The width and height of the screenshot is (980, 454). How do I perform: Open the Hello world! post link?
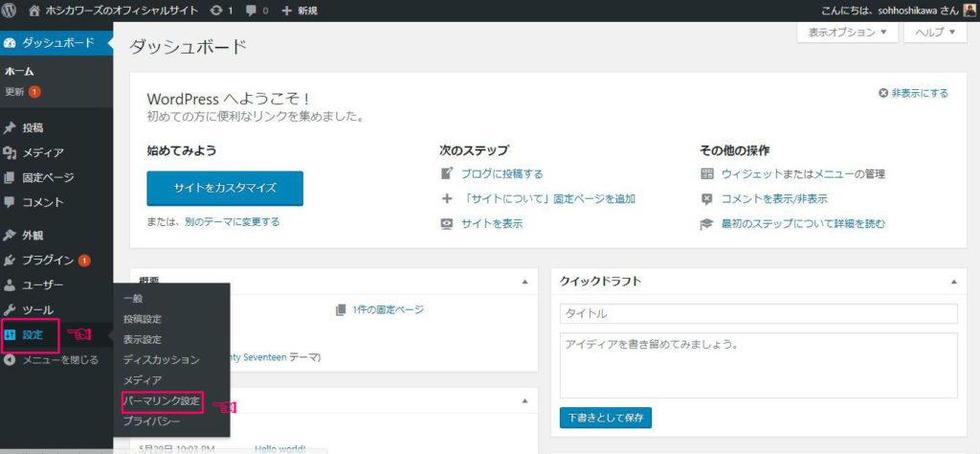tap(280, 449)
